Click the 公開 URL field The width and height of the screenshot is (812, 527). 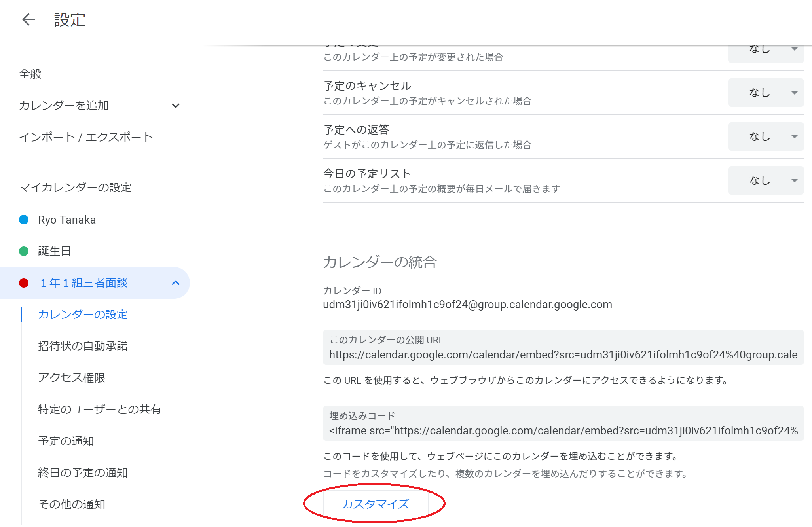[563, 347]
